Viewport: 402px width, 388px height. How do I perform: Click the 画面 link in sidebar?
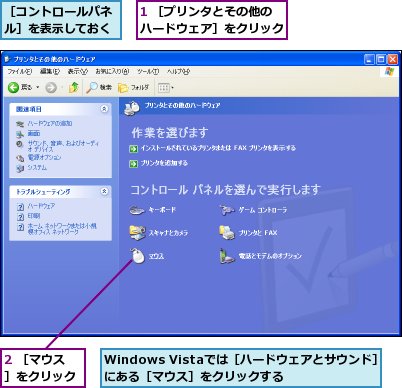[x=34, y=133]
